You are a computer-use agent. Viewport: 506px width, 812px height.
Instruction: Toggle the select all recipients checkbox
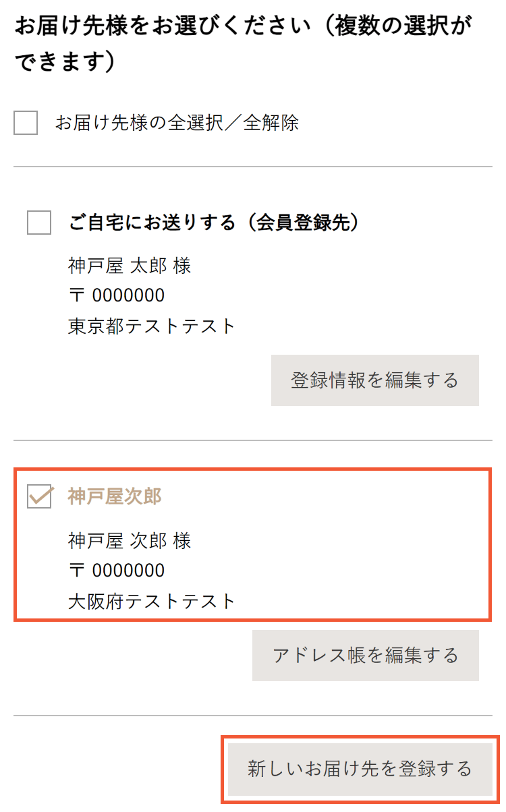pyautogui.click(x=26, y=123)
